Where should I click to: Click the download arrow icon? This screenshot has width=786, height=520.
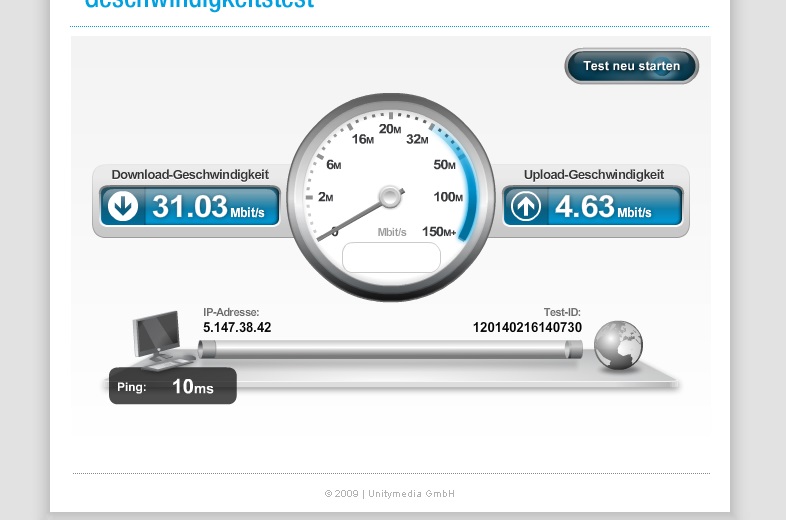(123, 206)
